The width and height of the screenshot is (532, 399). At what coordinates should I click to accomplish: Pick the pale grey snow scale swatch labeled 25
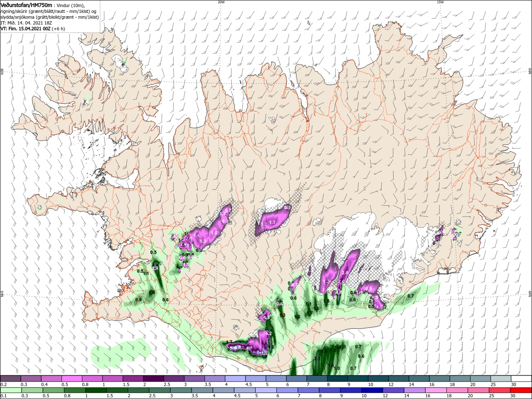coord(501,379)
